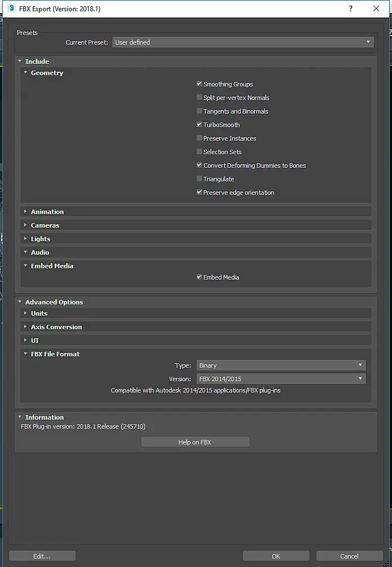Click the Presets group label

(x=27, y=33)
